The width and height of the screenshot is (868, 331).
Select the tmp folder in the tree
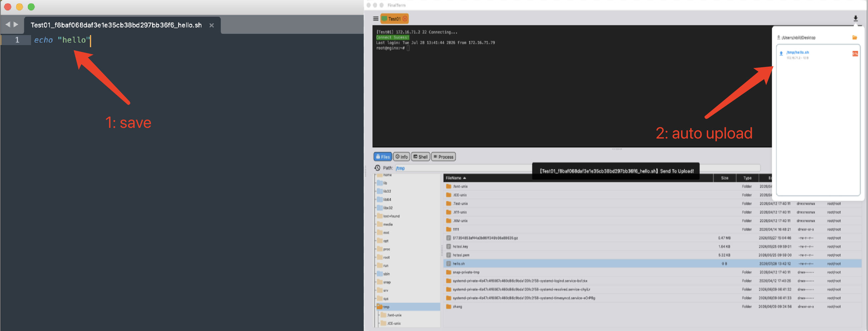click(x=383, y=307)
